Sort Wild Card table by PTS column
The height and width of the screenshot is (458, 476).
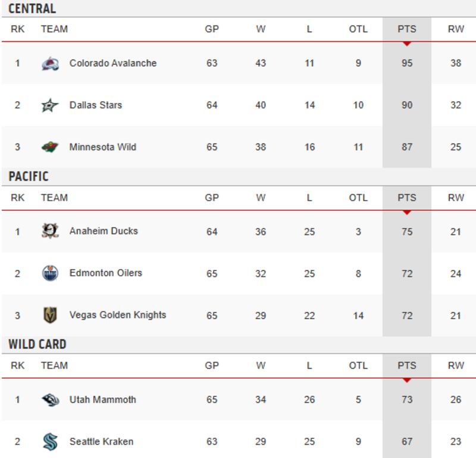pyautogui.click(x=406, y=366)
